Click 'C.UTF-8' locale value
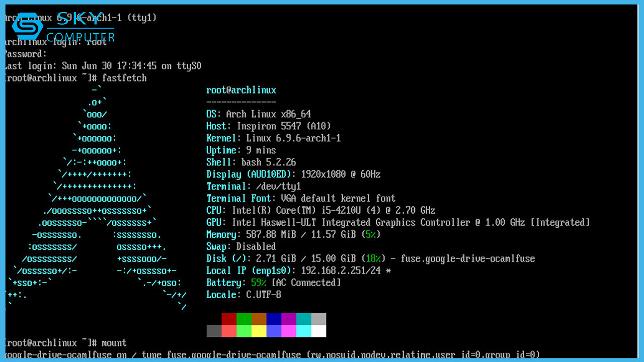The width and height of the screenshot is (644, 362). pos(264,295)
